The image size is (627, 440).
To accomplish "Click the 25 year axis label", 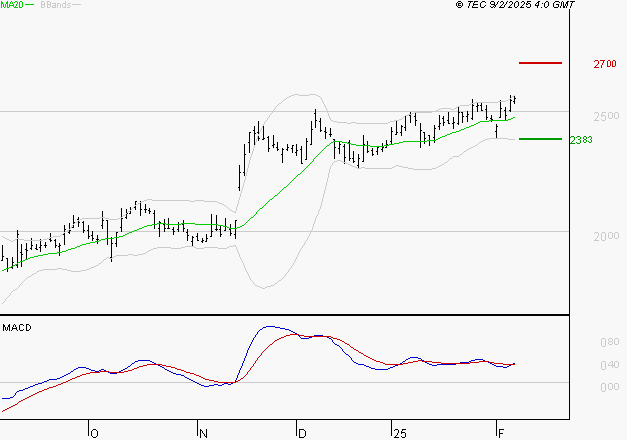I will (x=400, y=434).
